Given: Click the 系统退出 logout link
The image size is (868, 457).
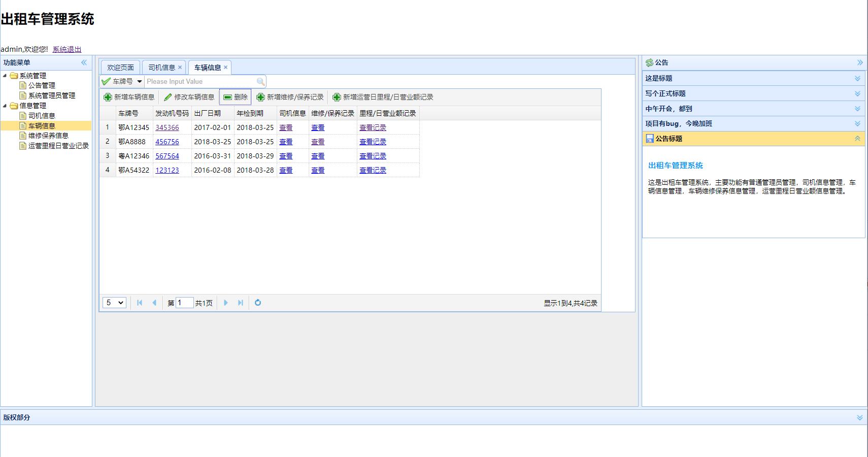Looking at the screenshot, I should click(67, 49).
